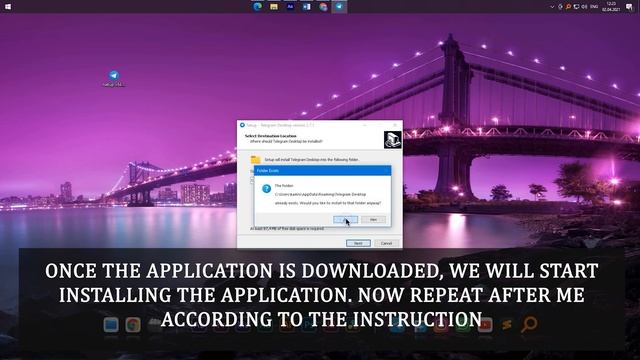Viewport: 640px width, 360px height.
Task: Select the active Telegram setup taskbar icon
Action: (x=339, y=7)
